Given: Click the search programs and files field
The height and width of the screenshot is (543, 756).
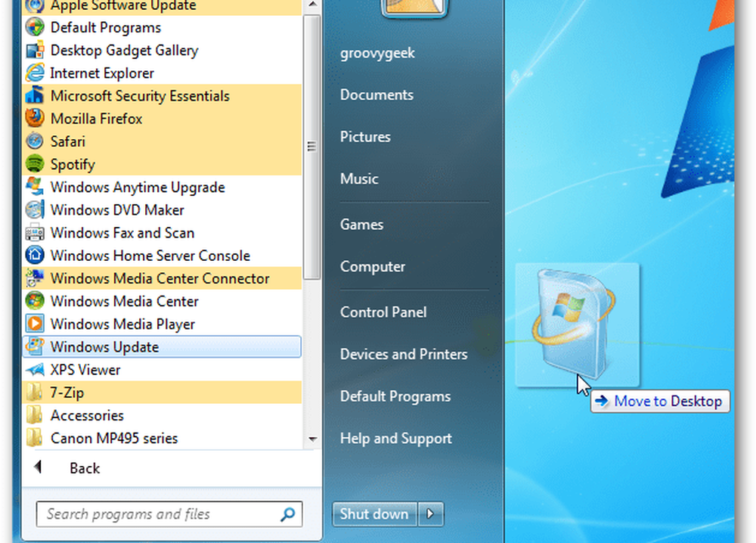Looking at the screenshot, I should [159, 514].
